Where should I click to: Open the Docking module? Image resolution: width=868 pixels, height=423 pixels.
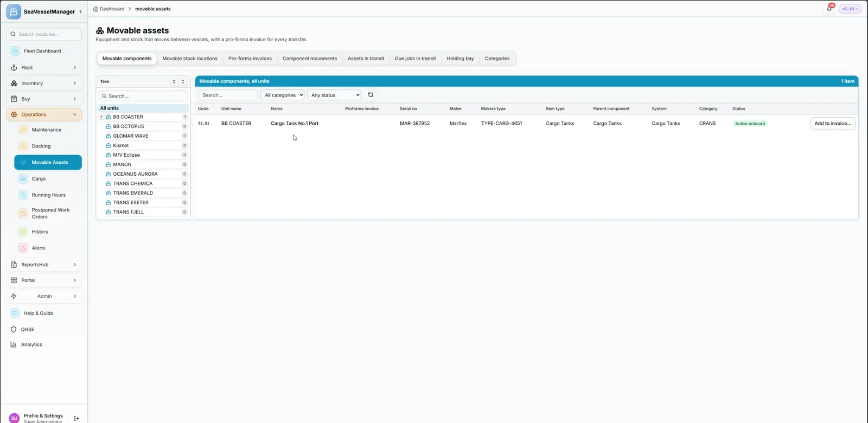[48, 146]
